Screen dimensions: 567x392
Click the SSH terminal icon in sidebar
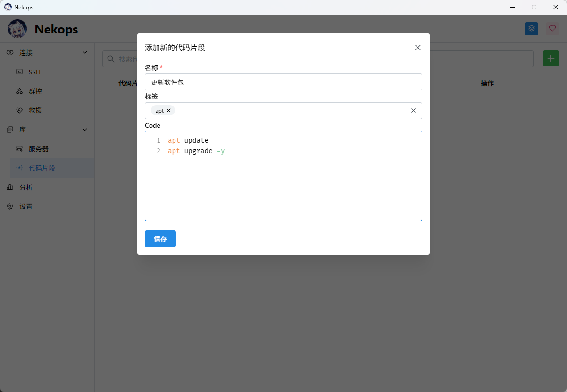19,72
